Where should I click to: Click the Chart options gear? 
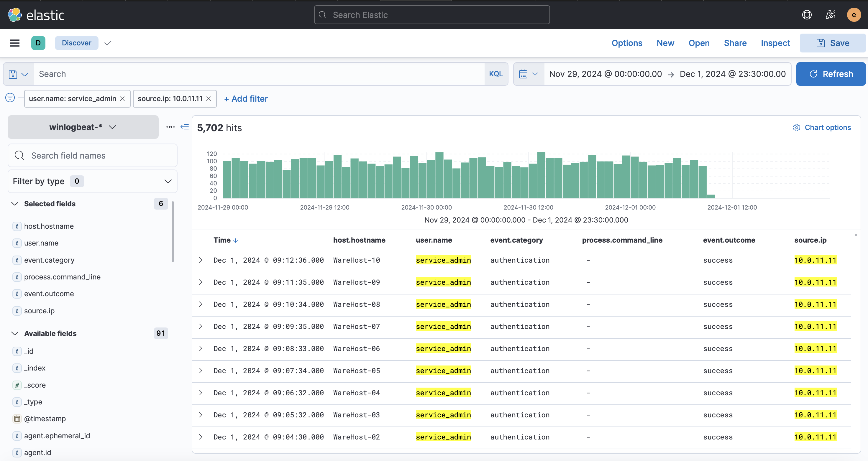coord(797,128)
